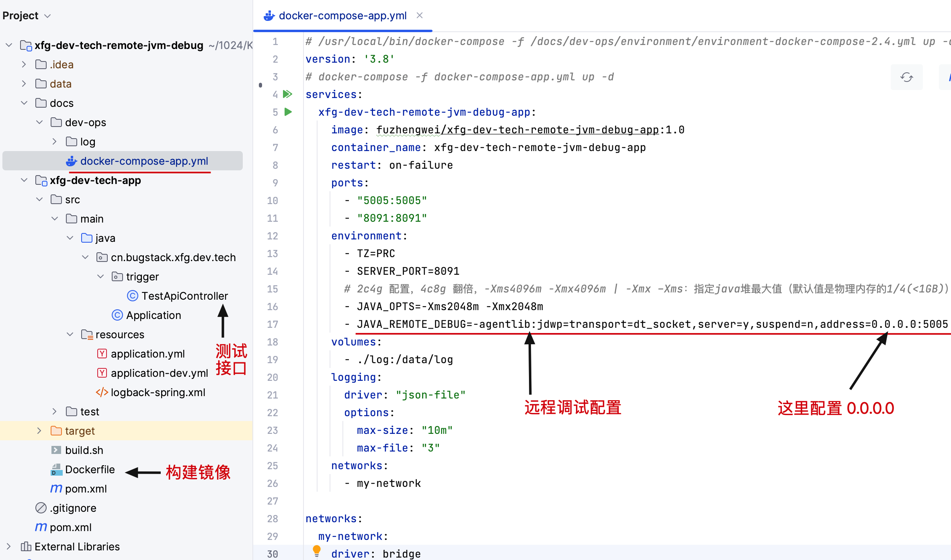Expand the target folder

coord(39,431)
